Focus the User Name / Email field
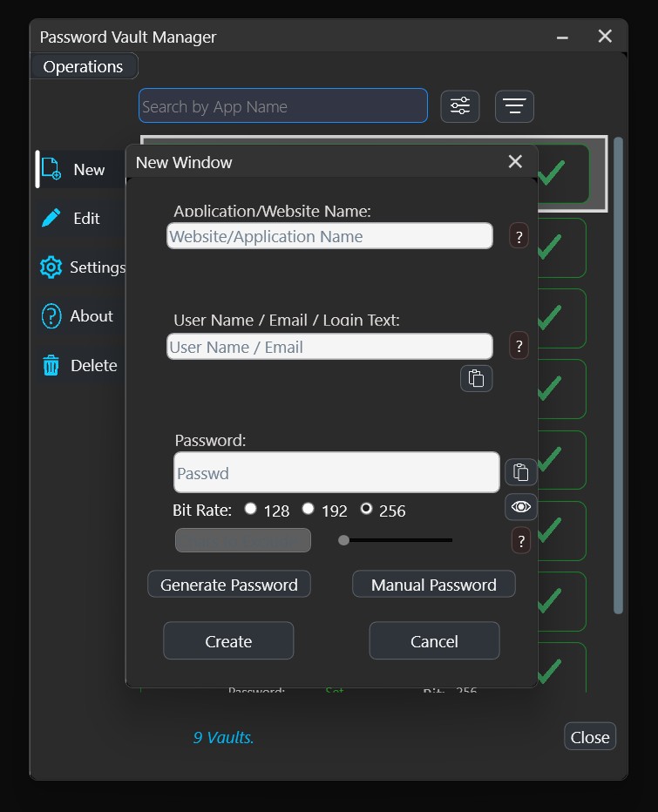658x812 pixels. (329, 347)
